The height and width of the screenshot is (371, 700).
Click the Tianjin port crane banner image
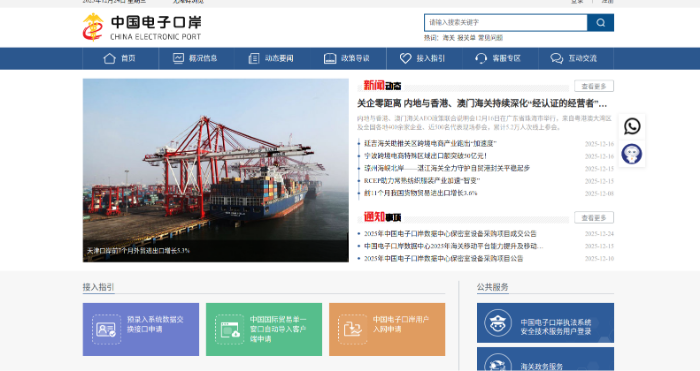[216, 170]
